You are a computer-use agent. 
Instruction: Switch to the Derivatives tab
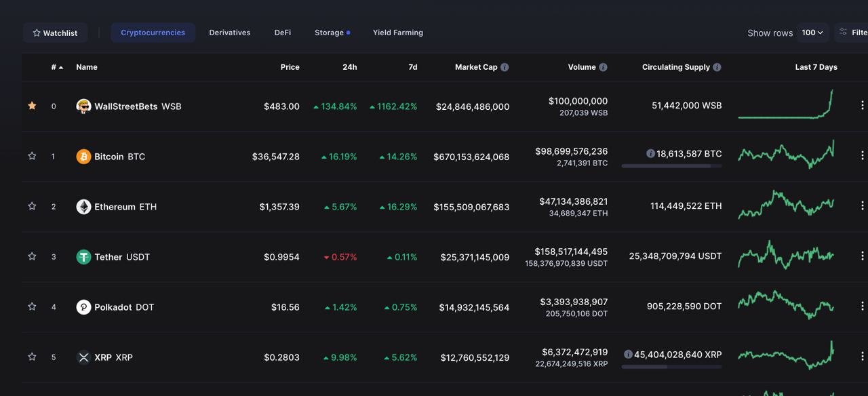[x=230, y=33]
